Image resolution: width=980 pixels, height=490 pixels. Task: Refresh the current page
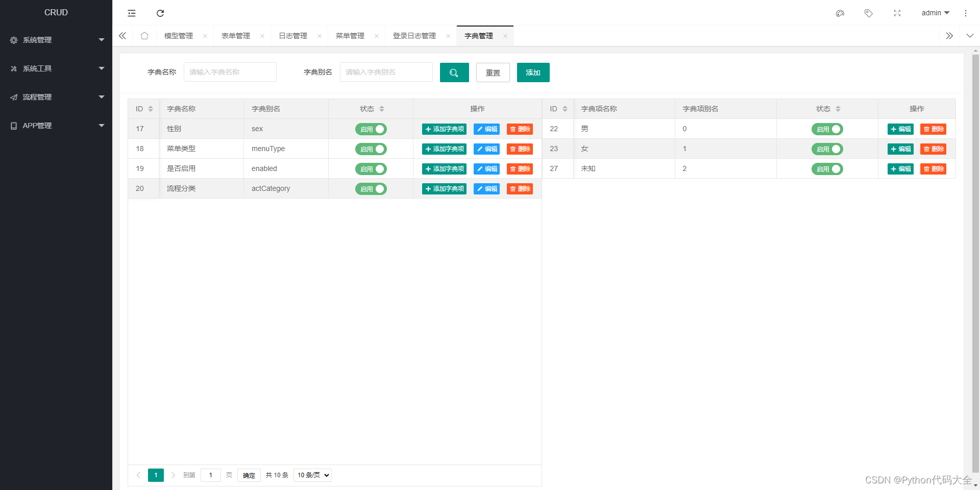click(160, 13)
